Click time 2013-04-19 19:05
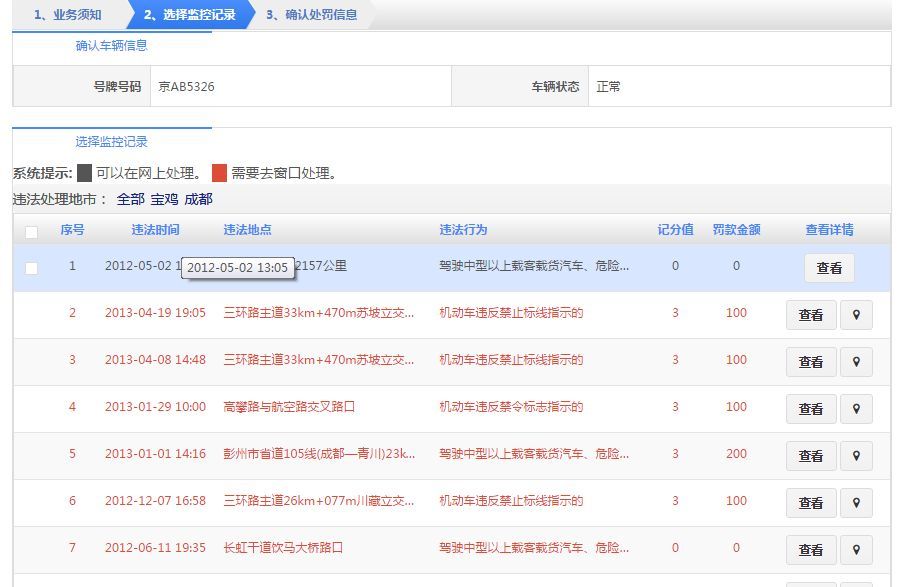This screenshot has width=907, height=587. pyautogui.click(x=155, y=313)
